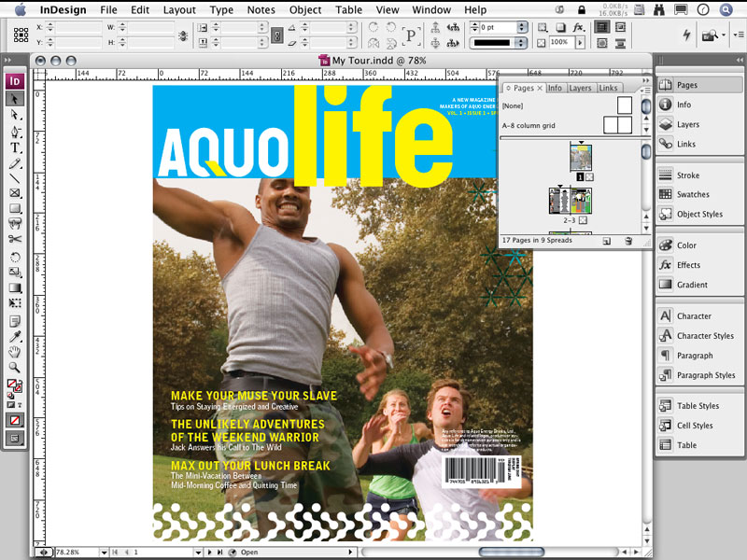Screen dimensions: 747x560
Task: Switch to Layers tab in Pages panel
Action: tap(580, 88)
